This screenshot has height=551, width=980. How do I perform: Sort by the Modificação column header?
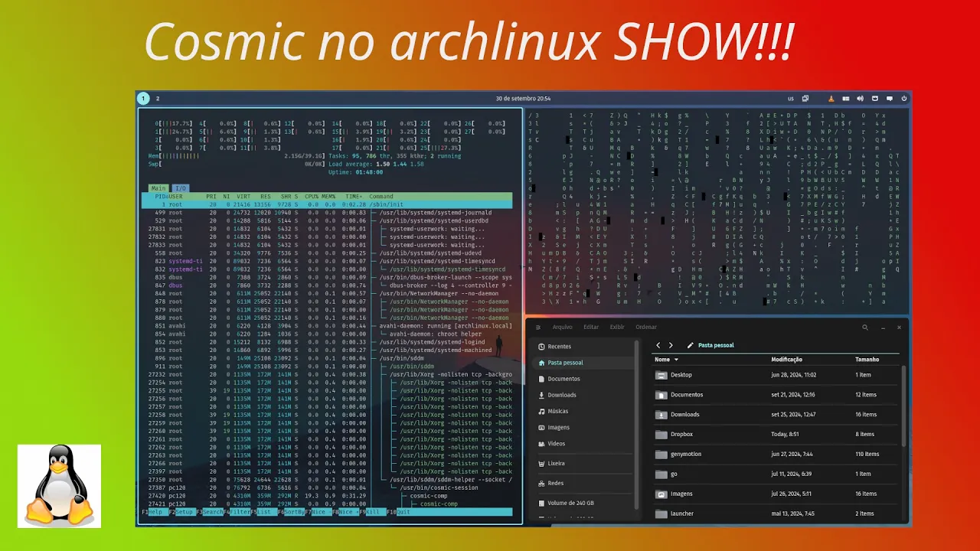coord(786,360)
